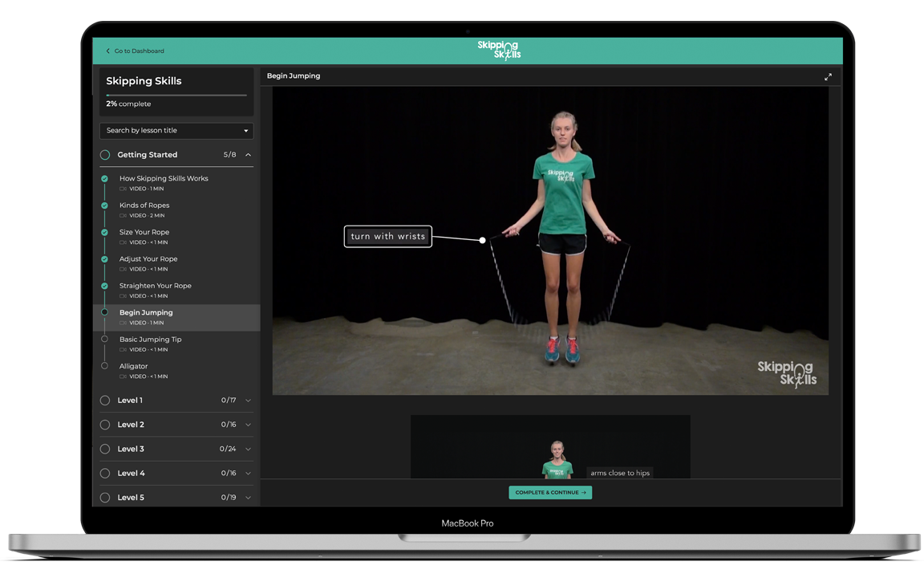Viewport: 924px width, 578px height.
Task: Click the video camera icon under Begin Jumping
Action: tap(123, 322)
